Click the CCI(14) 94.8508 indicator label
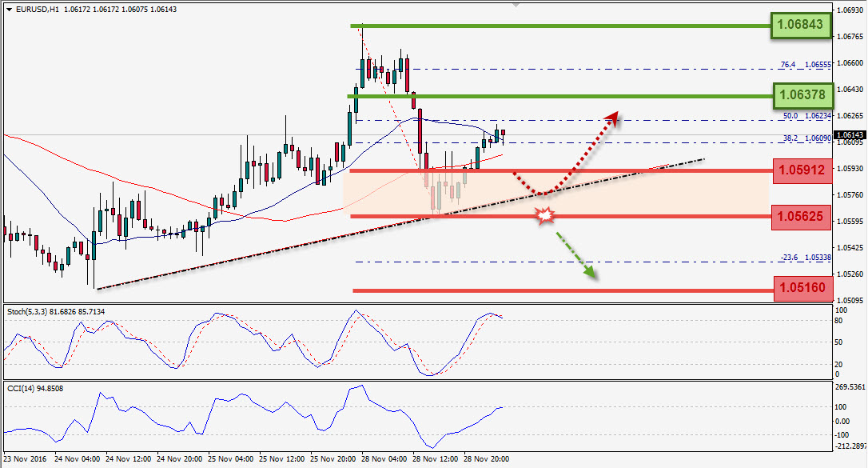The height and width of the screenshot is (468, 868). tap(35, 388)
